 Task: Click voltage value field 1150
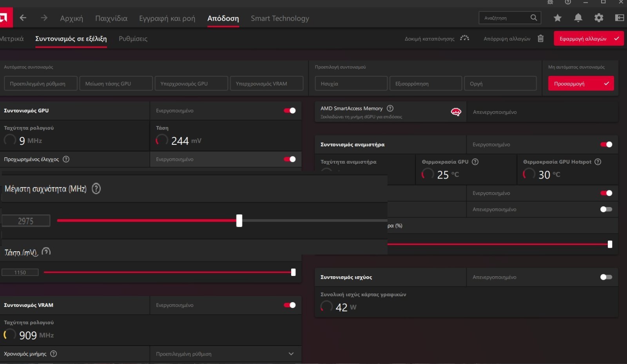point(20,272)
